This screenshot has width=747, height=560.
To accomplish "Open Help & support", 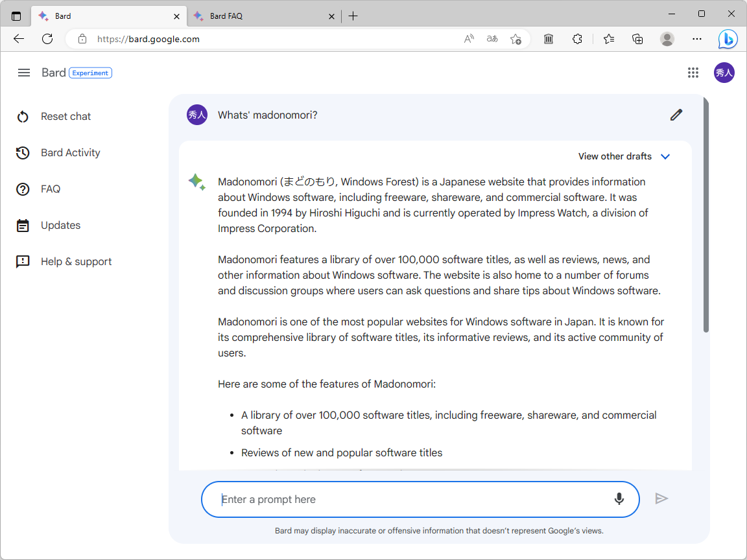I will (x=76, y=262).
